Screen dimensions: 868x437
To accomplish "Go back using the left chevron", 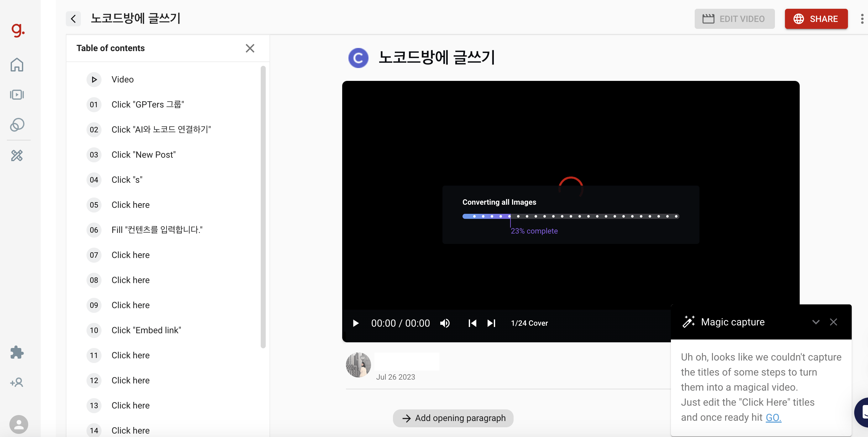I will click(73, 18).
